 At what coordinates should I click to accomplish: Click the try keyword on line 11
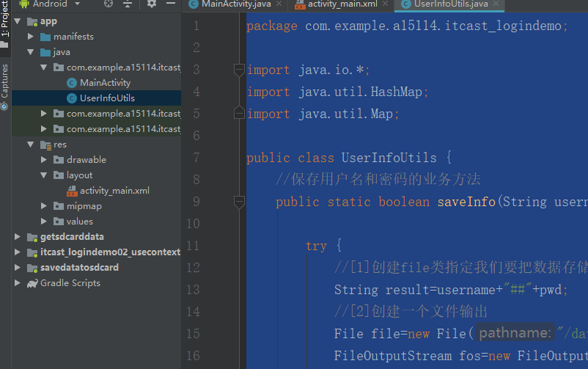316,246
